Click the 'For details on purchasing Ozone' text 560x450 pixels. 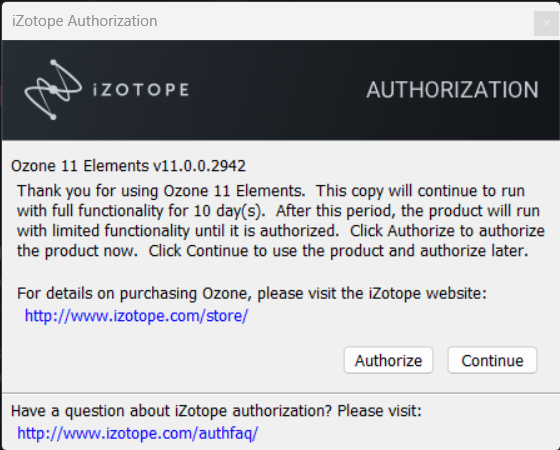(252, 294)
